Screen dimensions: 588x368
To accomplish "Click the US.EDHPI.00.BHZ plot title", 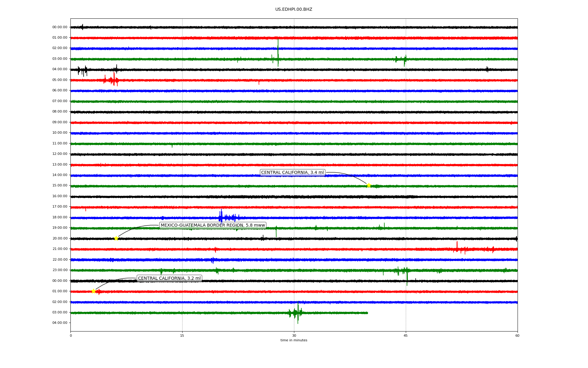I will pyautogui.click(x=293, y=10).
